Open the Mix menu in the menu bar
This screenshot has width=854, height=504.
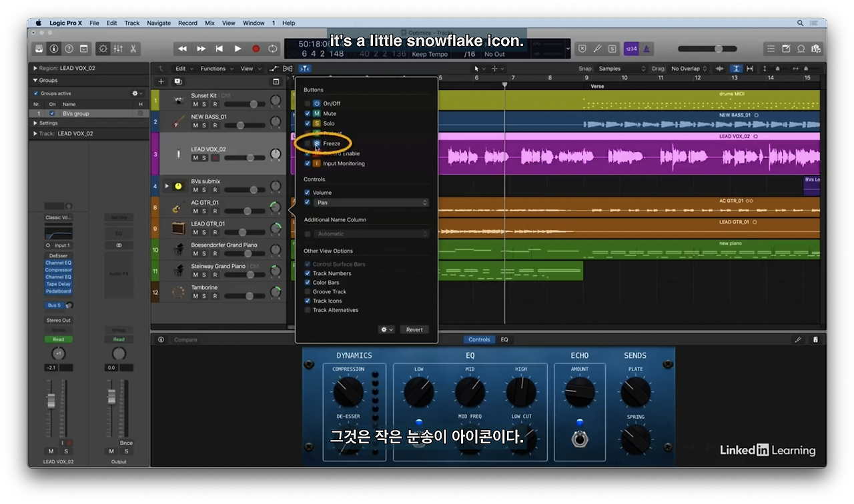[x=209, y=23]
